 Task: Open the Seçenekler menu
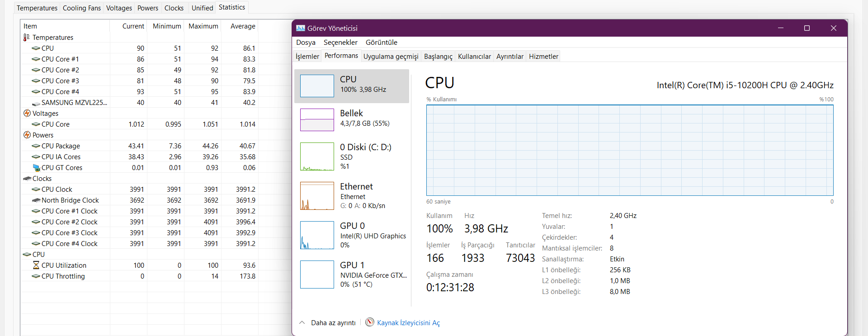pos(340,43)
